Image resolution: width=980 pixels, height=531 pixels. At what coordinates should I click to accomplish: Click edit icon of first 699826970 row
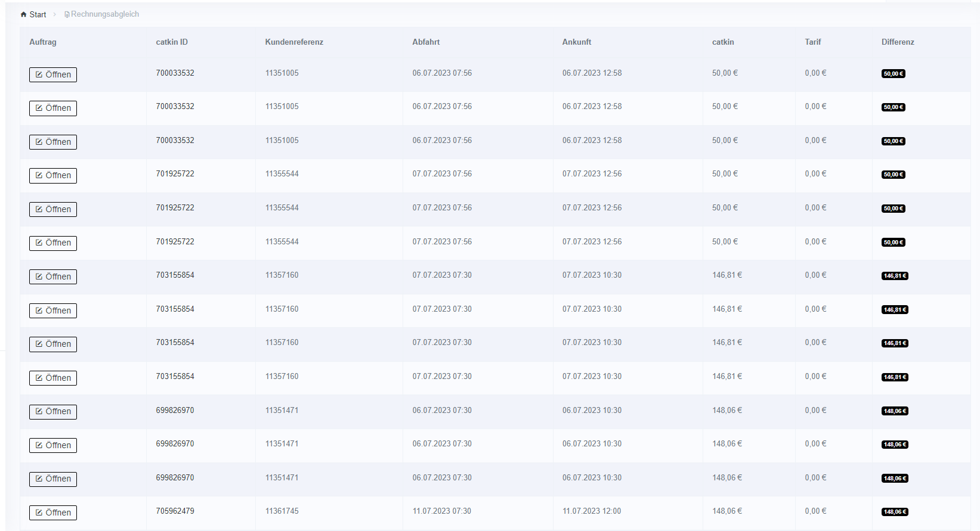point(39,412)
